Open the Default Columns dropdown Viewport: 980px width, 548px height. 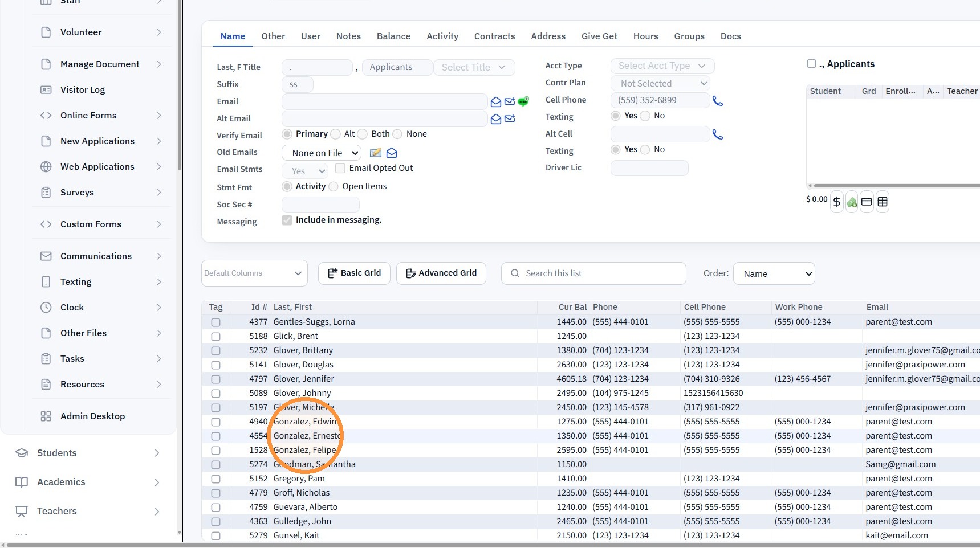tap(254, 273)
